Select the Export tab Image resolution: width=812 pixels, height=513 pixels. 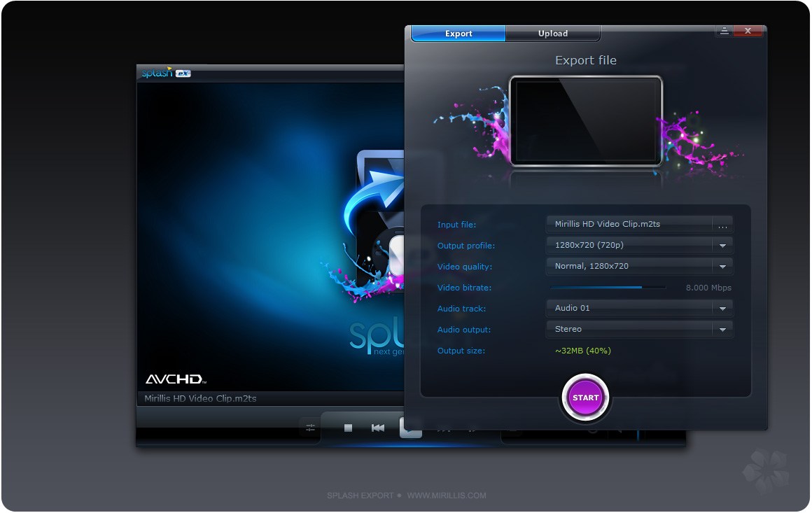point(458,33)
